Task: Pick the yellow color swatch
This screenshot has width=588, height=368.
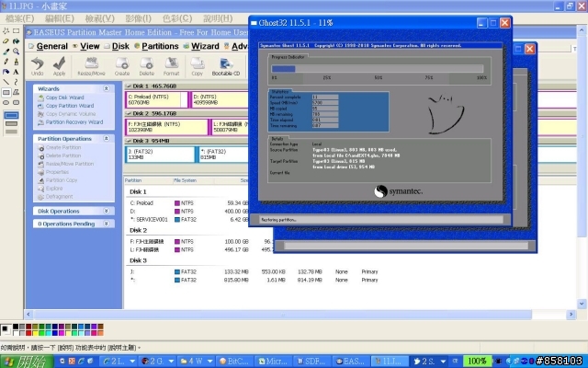Action: pos(35,333)
